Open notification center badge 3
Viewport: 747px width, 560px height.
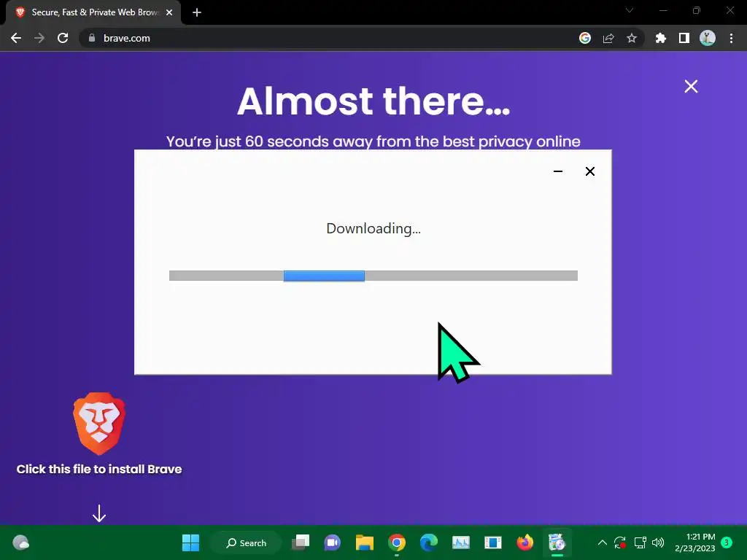click(727, 542)
